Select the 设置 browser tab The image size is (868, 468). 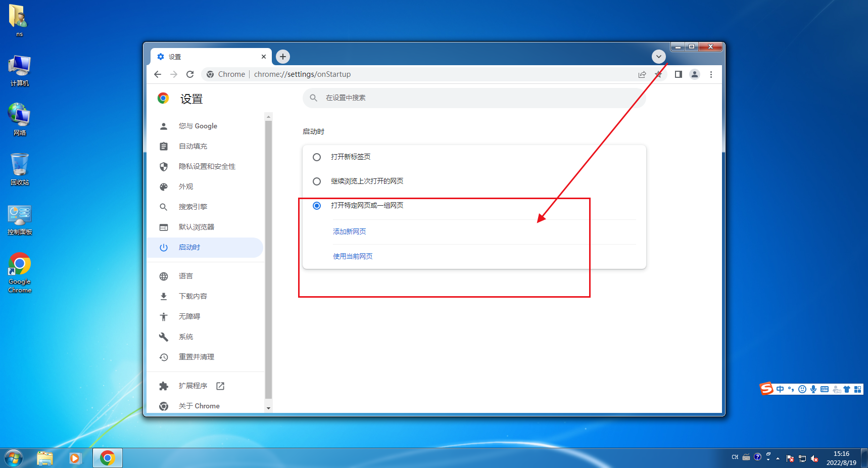211,57
